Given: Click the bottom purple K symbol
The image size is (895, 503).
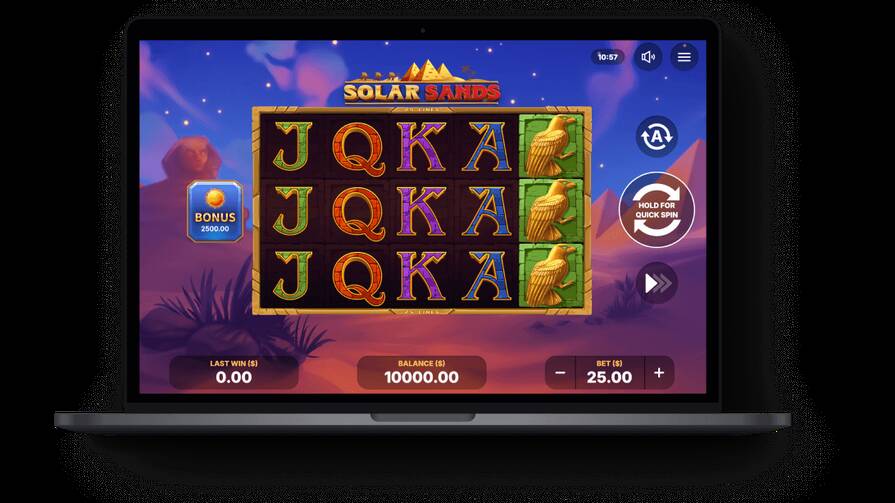Looking at the screenshot, I should tap(421, 276).
